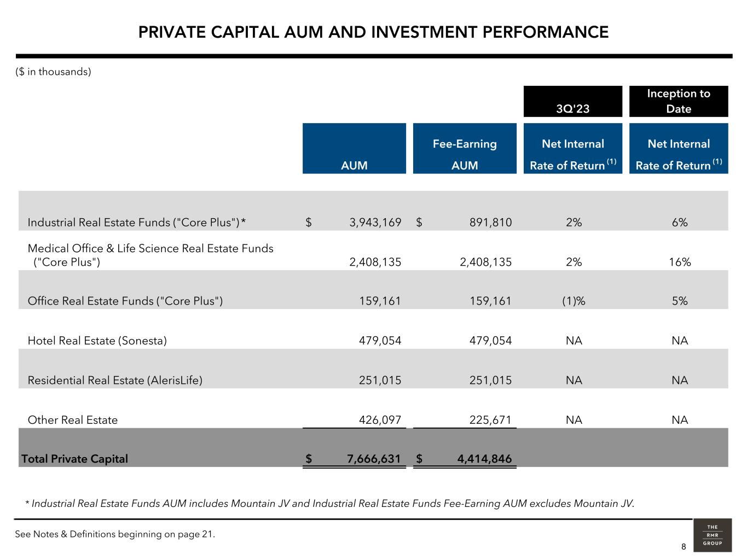This screenshot has height=560, width=747.
Task: Click the Office Real Estate Funds row label
Action: click(x=125, y=301)
